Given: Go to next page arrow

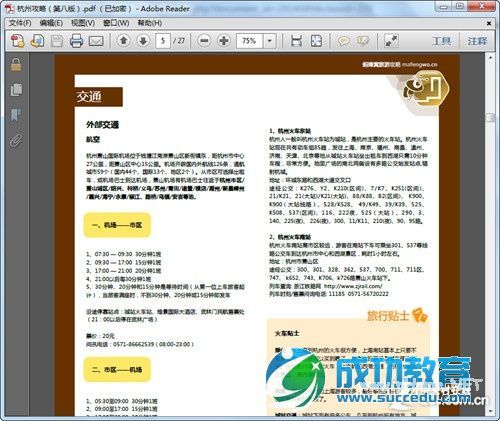Looking at the screenshot, I should click(x=143, y=41).
